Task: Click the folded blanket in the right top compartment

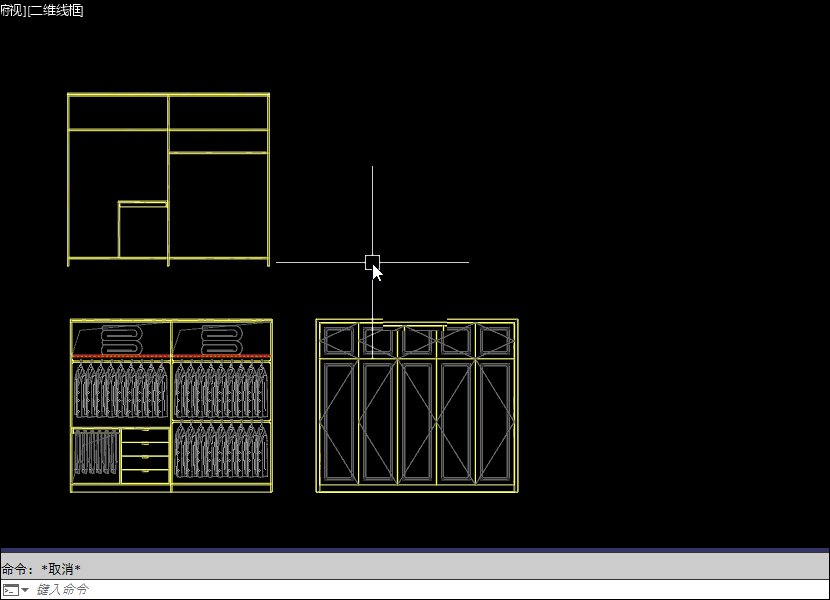Action: point(222,338)
